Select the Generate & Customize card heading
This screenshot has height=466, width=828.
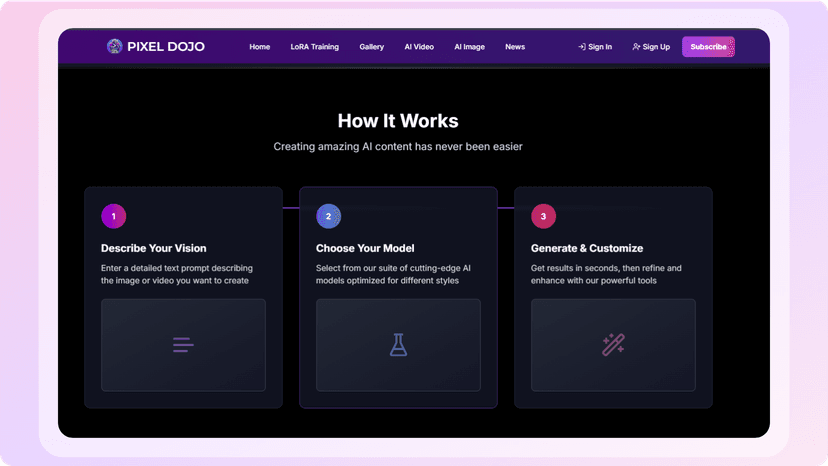pyautogui.click(x=587, y=248)
